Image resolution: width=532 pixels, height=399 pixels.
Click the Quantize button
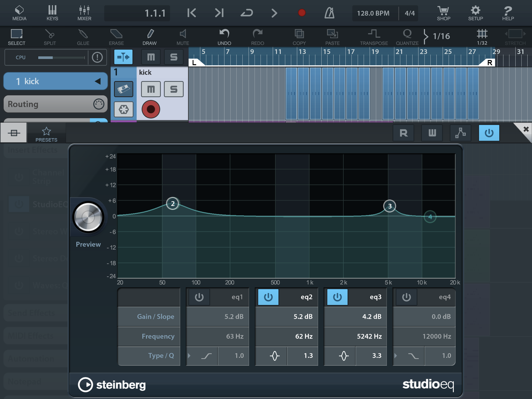pyautogui.click(x=407, y=37)
